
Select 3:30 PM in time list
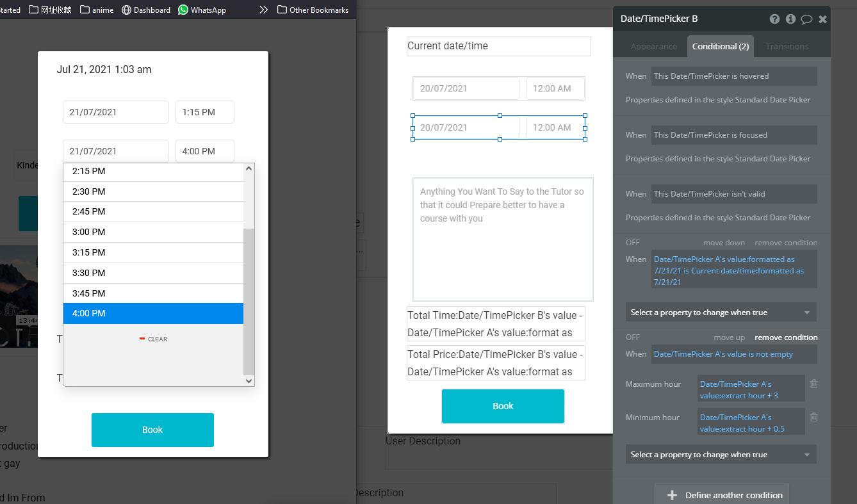153,273
